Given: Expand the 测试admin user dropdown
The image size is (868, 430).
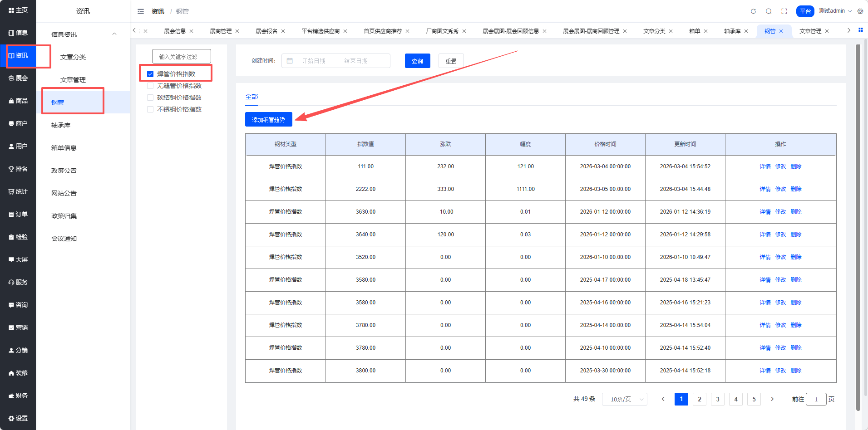Looking at the screenshot, I should point(835,11).
